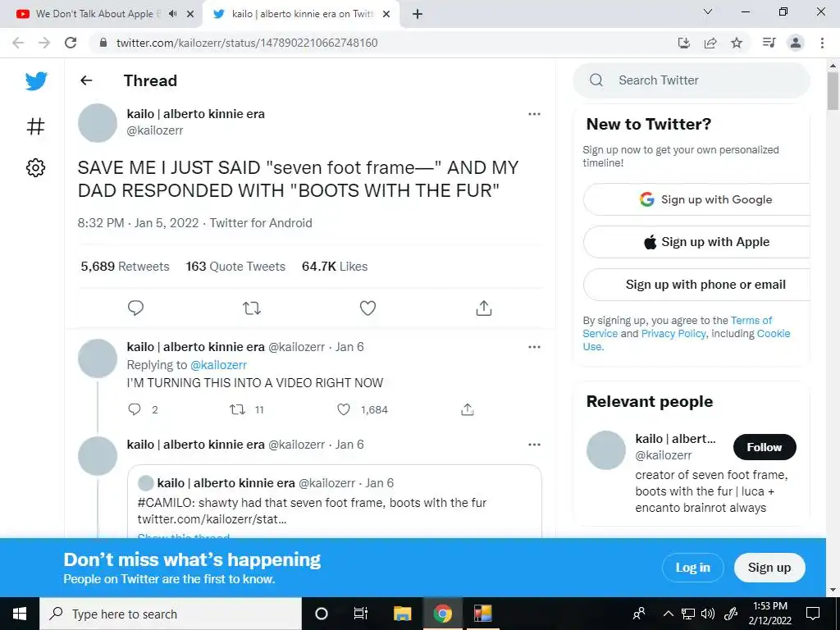Open the taskbar volume icon
The height and width of the screenshot is (630, 840).
[708, 614]
